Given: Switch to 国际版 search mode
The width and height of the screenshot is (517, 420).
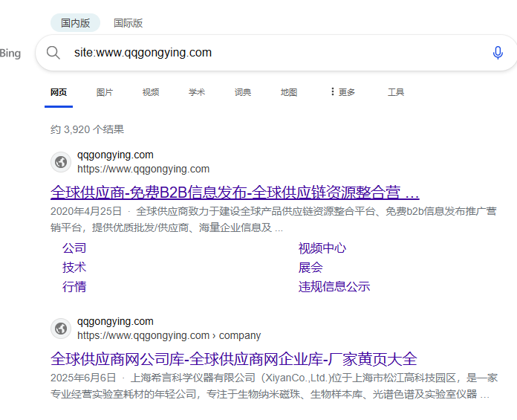Looking at the screenshot, I should 128,23.
